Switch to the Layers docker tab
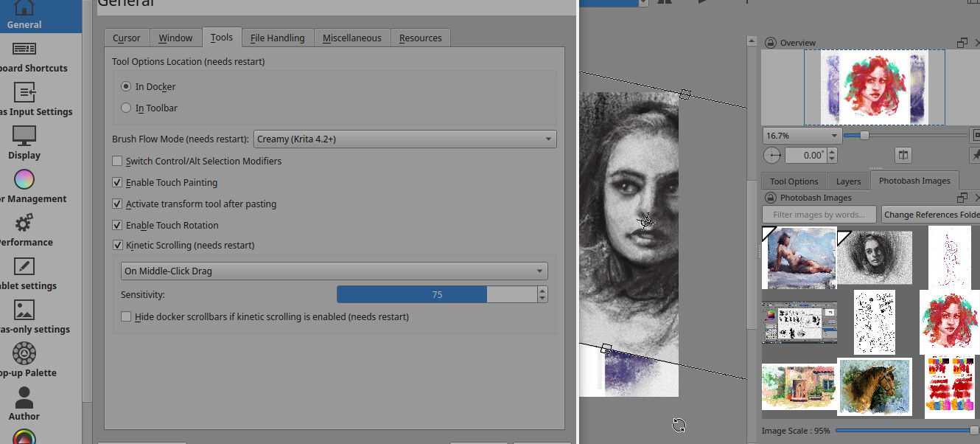Image resolution: width=980 pixels, height=444 pixels. pyautogui.click(x=848, y=181)
